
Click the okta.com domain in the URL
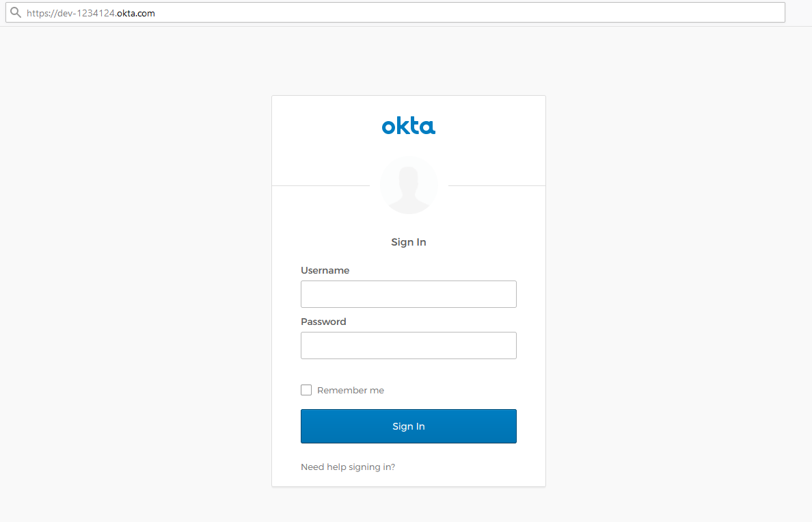[136, 13]
